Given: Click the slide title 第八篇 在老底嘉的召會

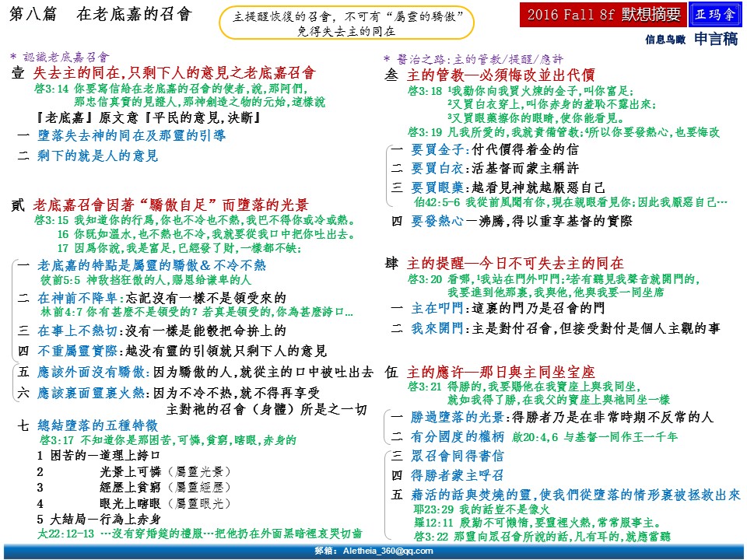Looking at the screenshot, I should point(100,16).
